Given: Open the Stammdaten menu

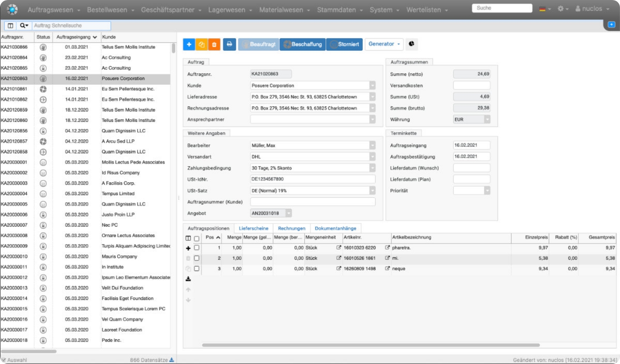Looking at the screenshot, I should pos(340,10).
